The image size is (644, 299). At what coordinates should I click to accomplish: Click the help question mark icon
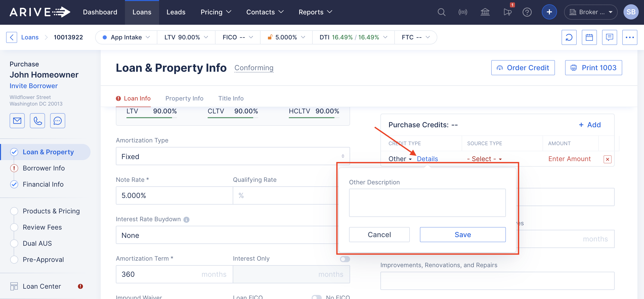pyautogui.click(x=527, y=12)
